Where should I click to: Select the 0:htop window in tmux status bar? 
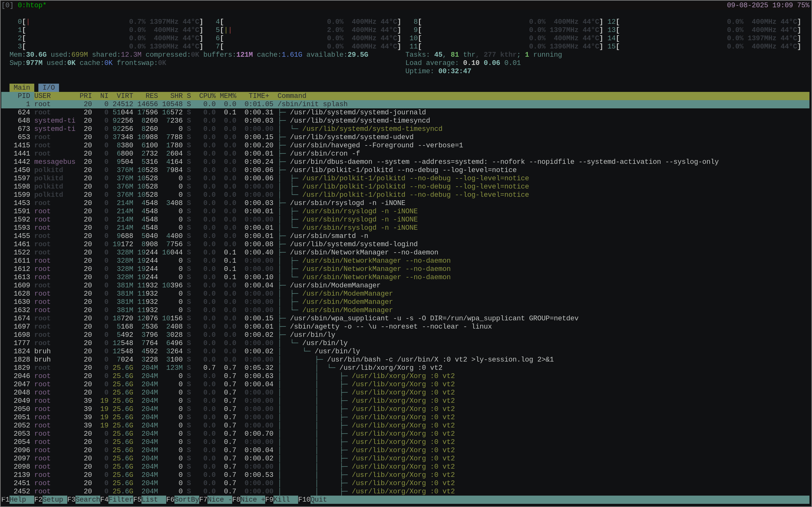(32, 5)
